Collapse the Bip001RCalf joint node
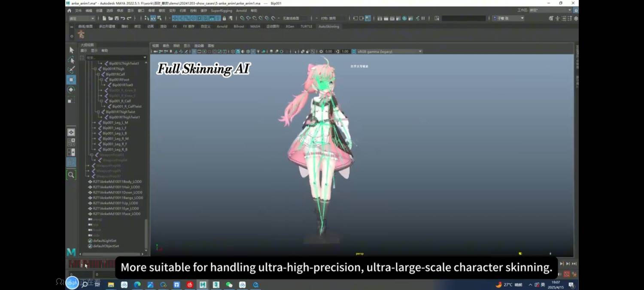Viewport: 644px width, 290px height. coord(98,74)
